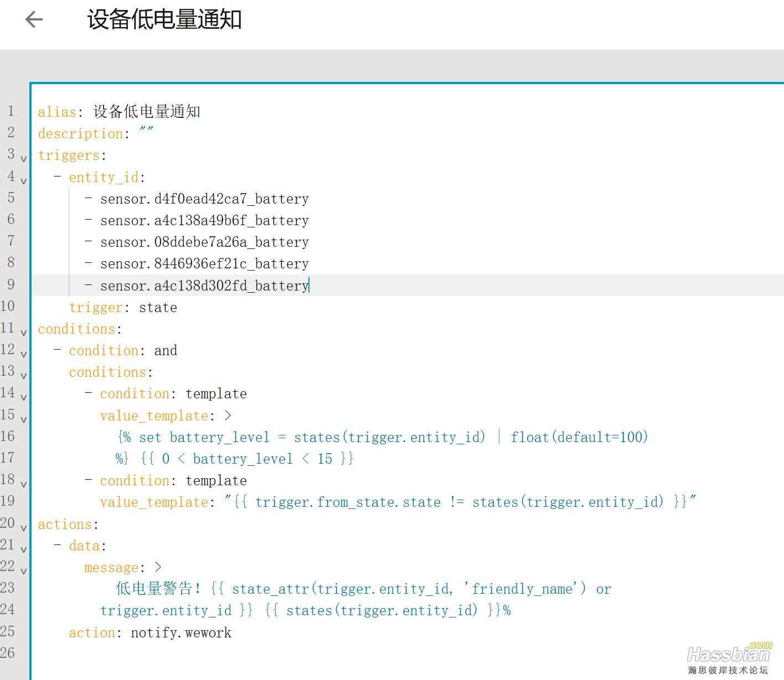
Task: Fold the 'condition: and' block arrow
Action: (23, 354)
